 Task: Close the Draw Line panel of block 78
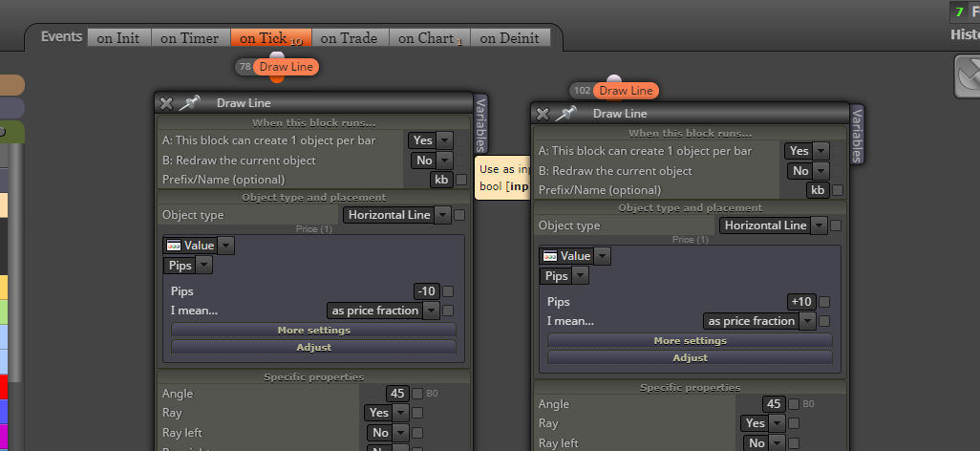click(166, 103)
